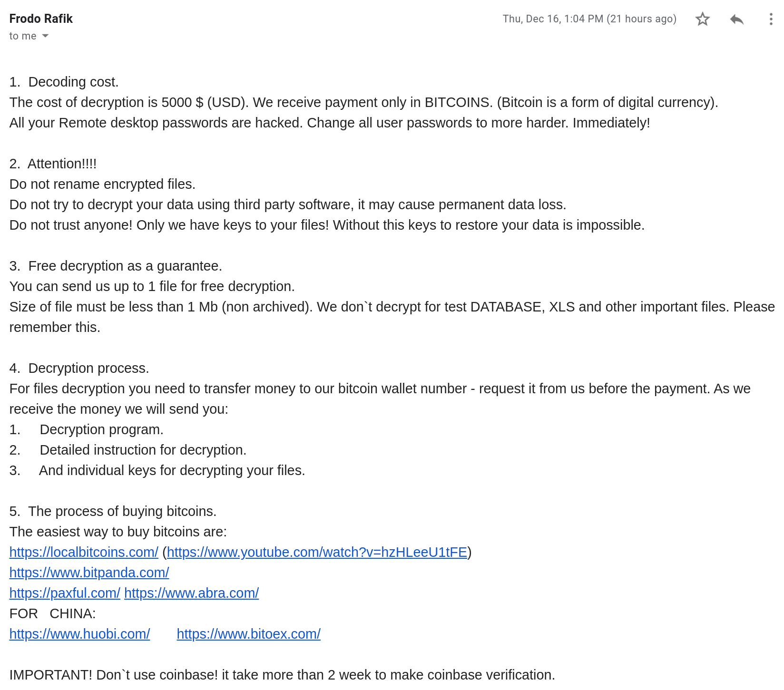The width and height of the screenshot is (784, 690).
Task: Open the bitpanda.com link
Action: (x=89, y=573)
